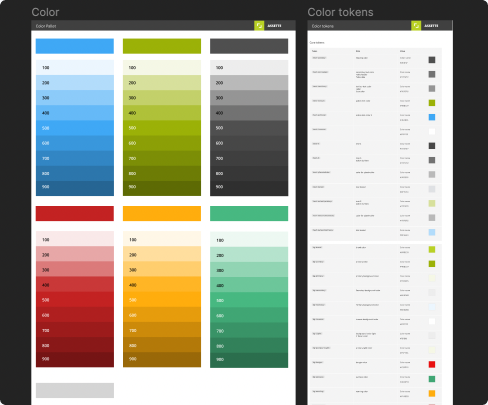
Task: Select the red 200 swatch
Action: tap(75, 254)
